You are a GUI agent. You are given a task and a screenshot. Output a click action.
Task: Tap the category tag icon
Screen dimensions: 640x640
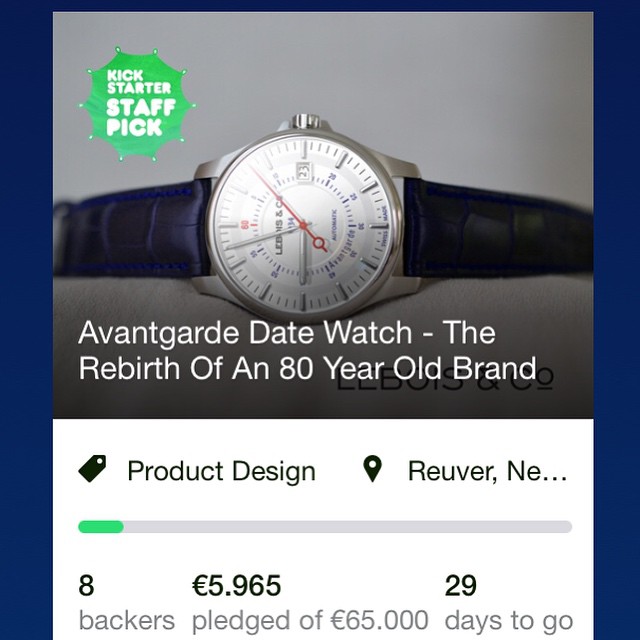click(x=92, y=469)
